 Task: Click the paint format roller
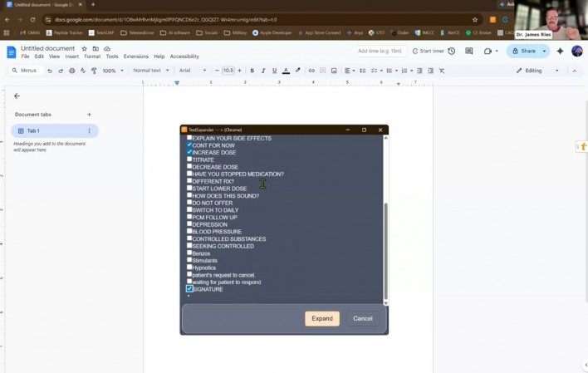pos(94,71)
